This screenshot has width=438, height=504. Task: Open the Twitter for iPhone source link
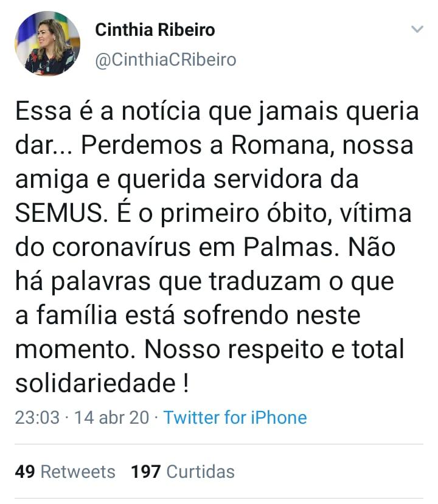[235, 418]
